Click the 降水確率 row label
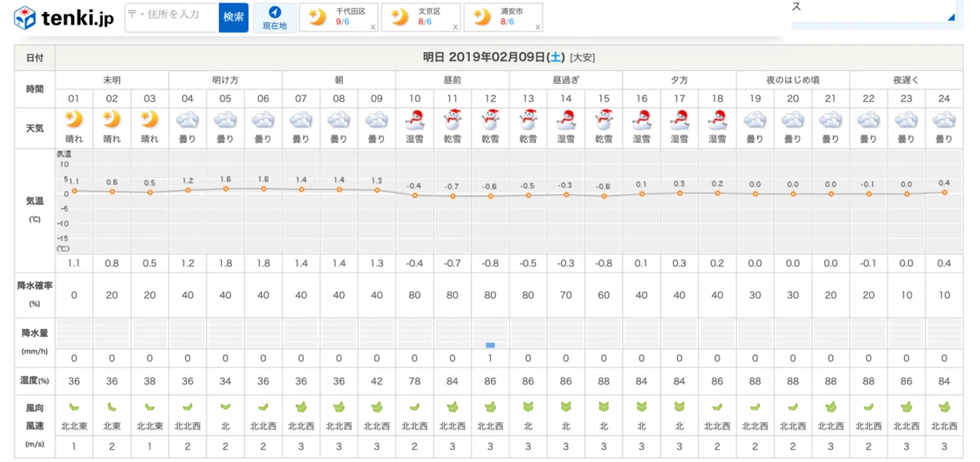The width and height of the screenshot is (980, 462). click(x=34, y=286)
